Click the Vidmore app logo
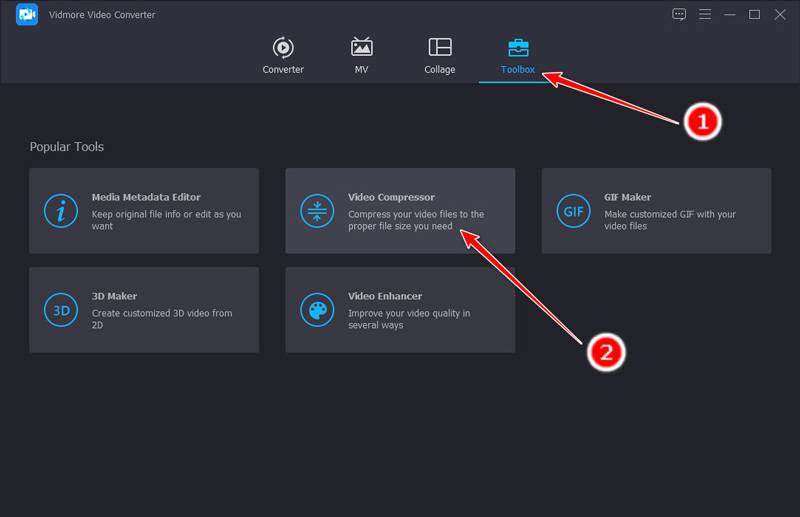The image size is (800, 517). [x=27, y=14]
